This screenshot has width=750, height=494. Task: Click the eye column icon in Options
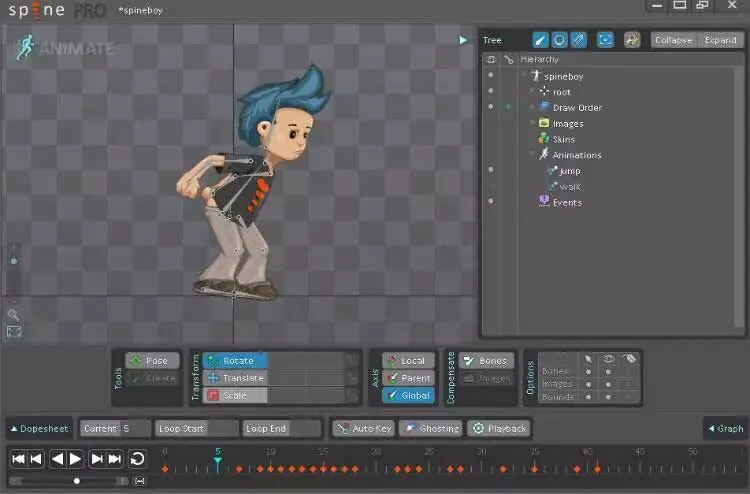pos(608,359)
